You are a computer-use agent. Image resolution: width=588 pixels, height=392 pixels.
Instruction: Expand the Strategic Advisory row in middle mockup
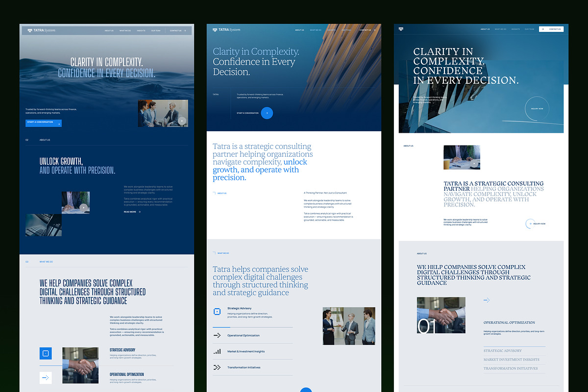[x=253, y=314]
